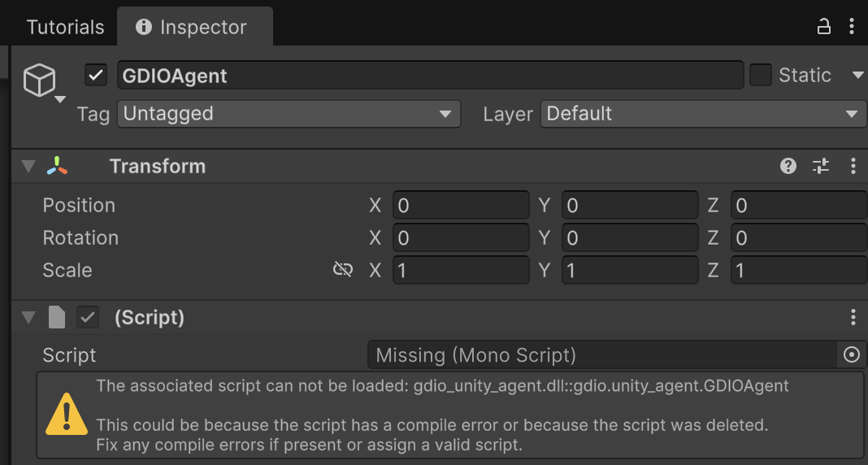Screen dimensions: 868x465
Task: Toggle the Scale constrain proportions link
Action: (x=343, y=270)
